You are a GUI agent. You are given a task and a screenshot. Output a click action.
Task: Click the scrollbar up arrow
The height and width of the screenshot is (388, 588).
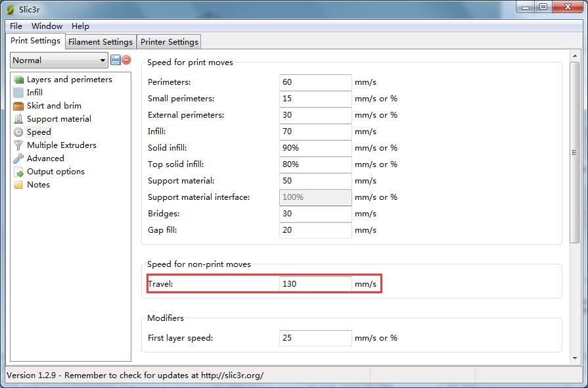pyautogui.click(x=574, y=56)
